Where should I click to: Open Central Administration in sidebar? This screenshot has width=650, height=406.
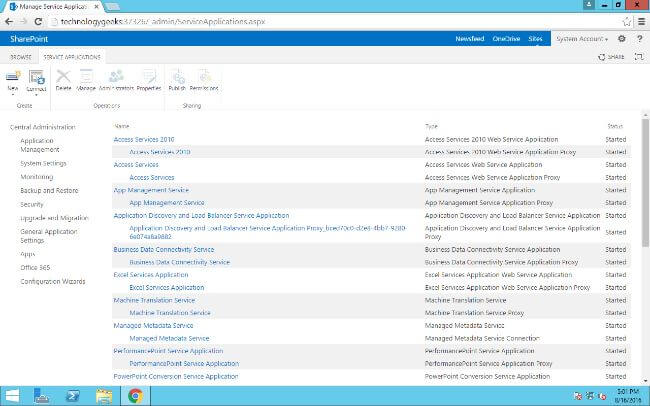pyautogui.click(x=43, y=127)
